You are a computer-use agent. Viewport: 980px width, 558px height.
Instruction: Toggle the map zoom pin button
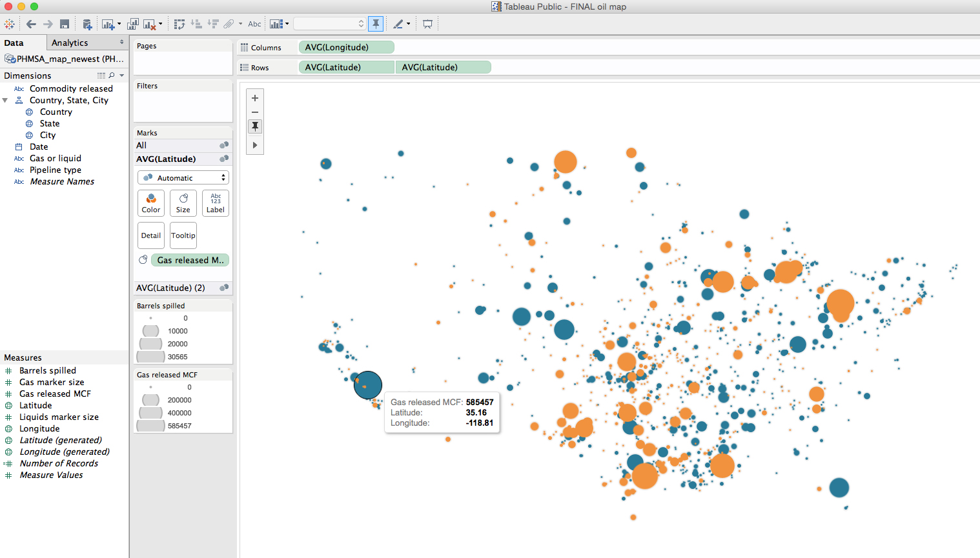click(x=255, y=126)
